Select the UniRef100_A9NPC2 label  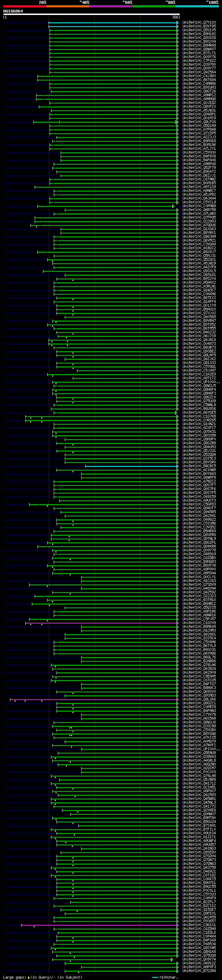(199, 95)
